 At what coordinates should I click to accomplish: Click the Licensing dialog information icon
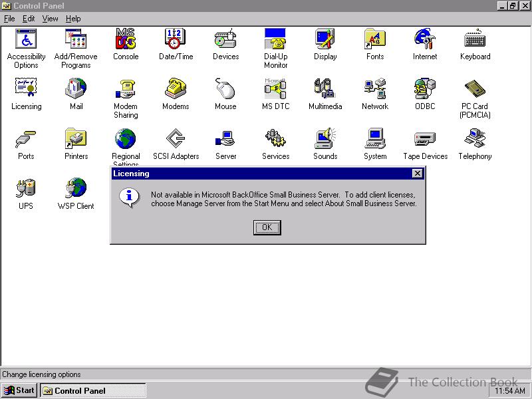pyautogui.click(x=129, y=198)
